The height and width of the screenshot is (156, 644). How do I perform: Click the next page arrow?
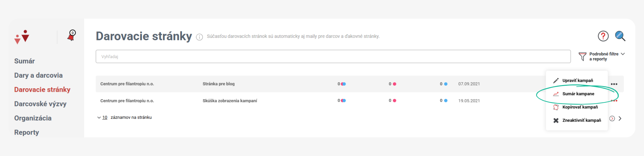click(620, 118)
